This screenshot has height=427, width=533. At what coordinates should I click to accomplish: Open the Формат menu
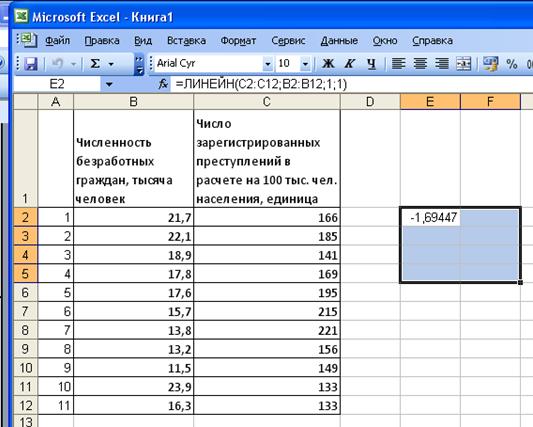[238, 40]
